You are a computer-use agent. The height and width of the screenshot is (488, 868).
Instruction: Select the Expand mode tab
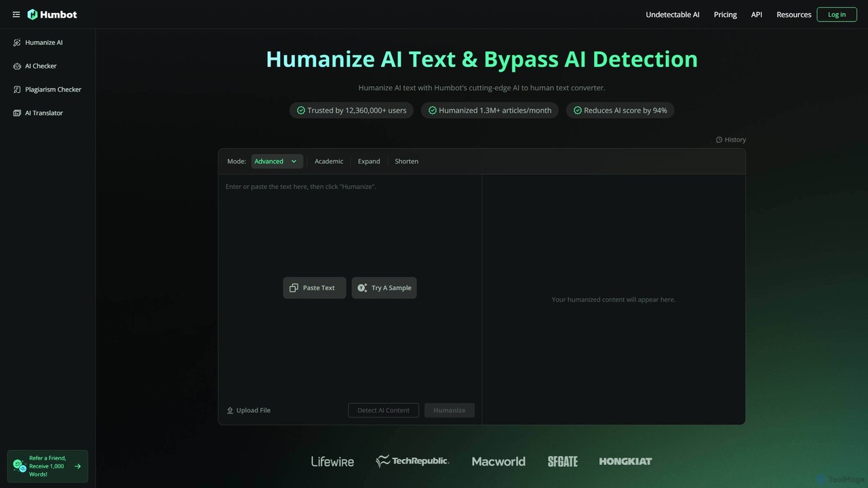[369, 161]
